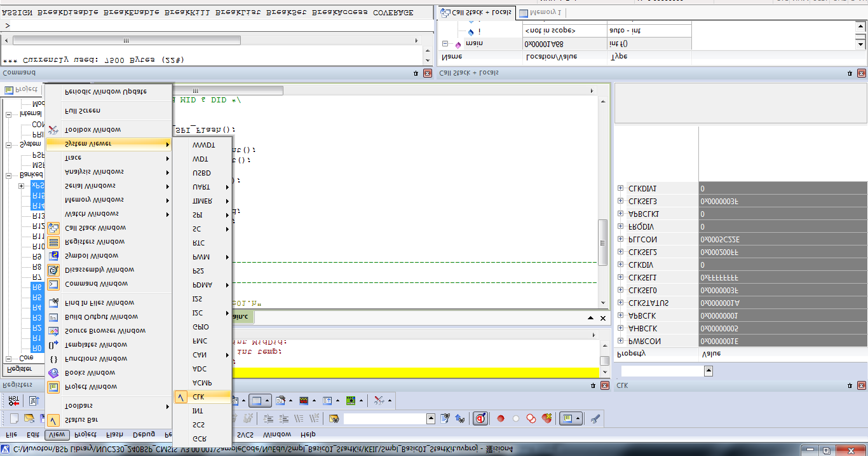Open Call Stack Window from View menu
This screenshot has height=456, width=868.
(95, 228)
